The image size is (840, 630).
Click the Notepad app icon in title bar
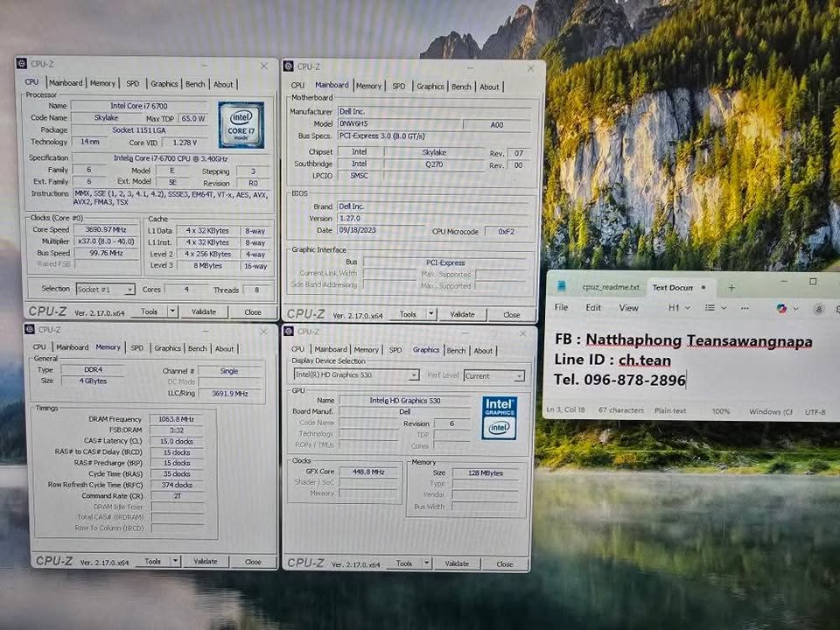pyautogui.click(x=562, y=287)
